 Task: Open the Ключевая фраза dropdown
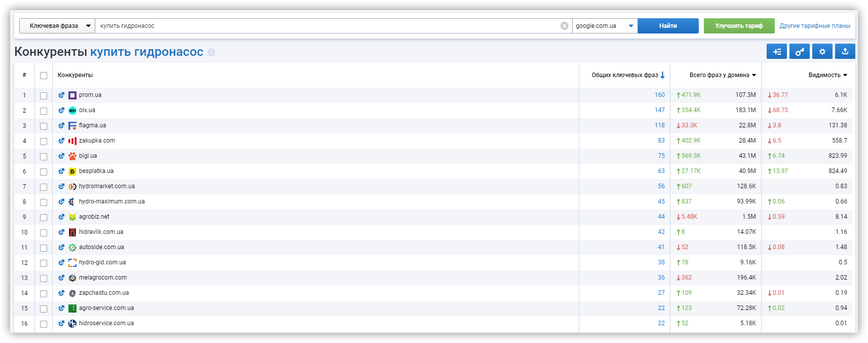[x=57, y=26]
